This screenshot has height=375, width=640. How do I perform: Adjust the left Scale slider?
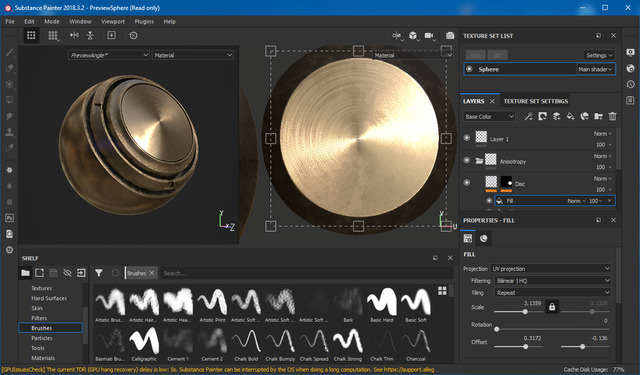click(x=518, y=312)
